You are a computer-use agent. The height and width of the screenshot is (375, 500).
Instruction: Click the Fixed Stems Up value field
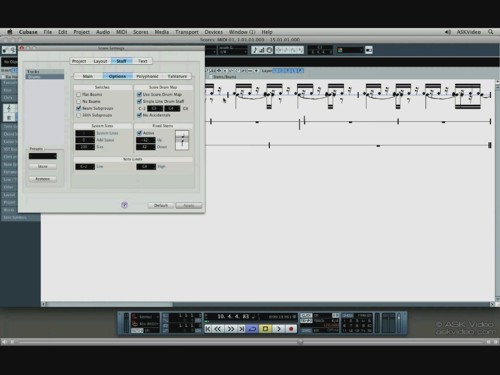tap(146, 140)
